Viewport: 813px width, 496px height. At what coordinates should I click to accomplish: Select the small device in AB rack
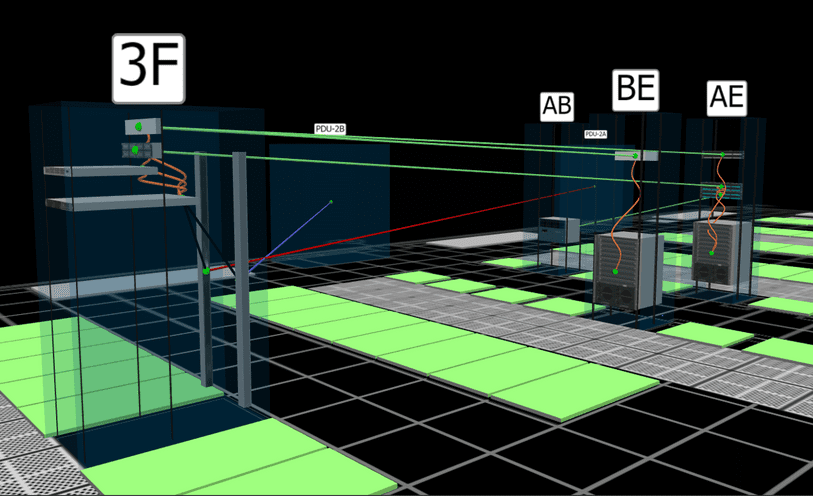coord(559,230)
